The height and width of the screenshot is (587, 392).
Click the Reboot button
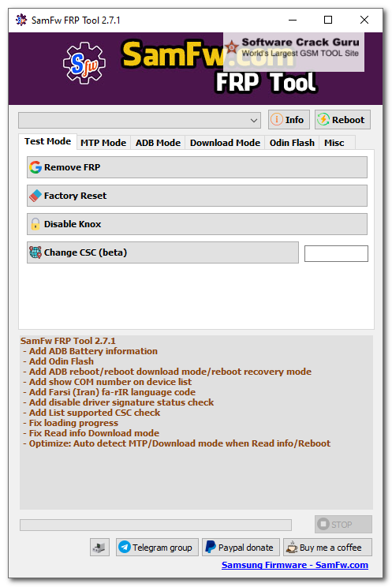pos(342,120)
